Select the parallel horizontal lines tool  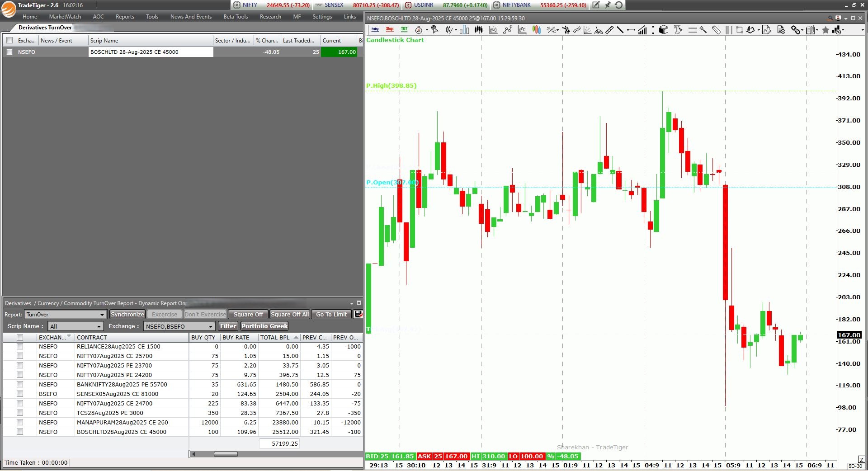pos(693,30)
